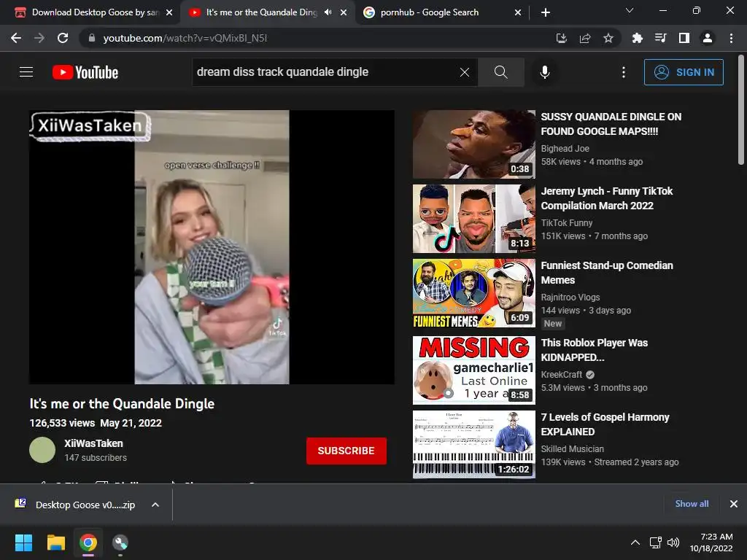747x560 pixels.
Task: Open clock and date 7:23 AM
Action: point(711,542)
